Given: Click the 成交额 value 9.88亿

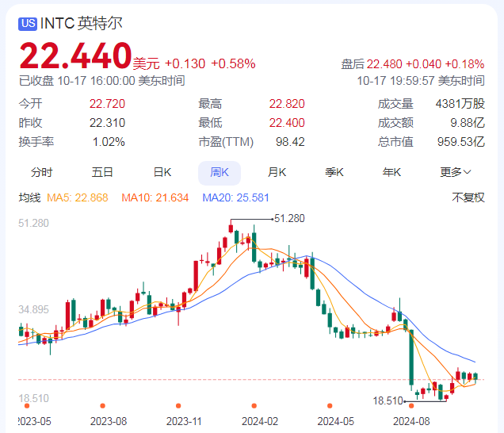Looking at the screenshot, I should pyautogui.click(x=468, y=123).
